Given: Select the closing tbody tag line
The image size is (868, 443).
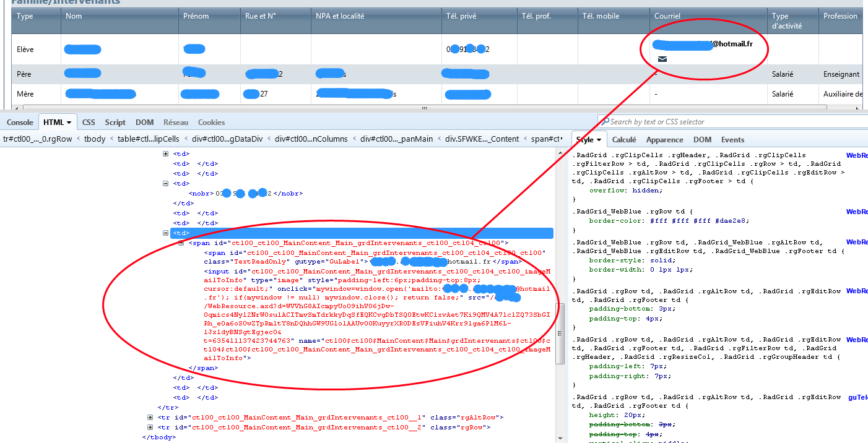Looking at the screenshot, I should point(159,437).
